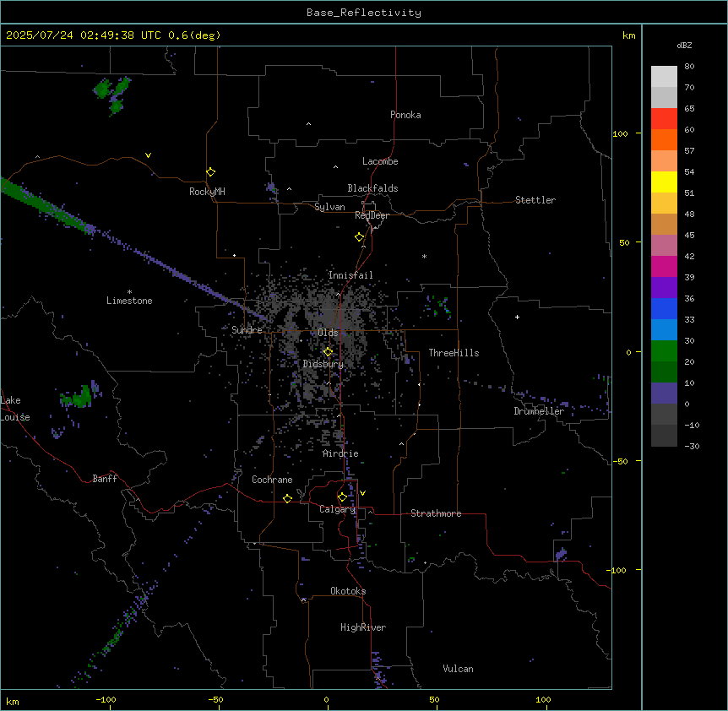Select the yellow diamond marker below Cochrane
728x711 pixels.
pos(287,498)
